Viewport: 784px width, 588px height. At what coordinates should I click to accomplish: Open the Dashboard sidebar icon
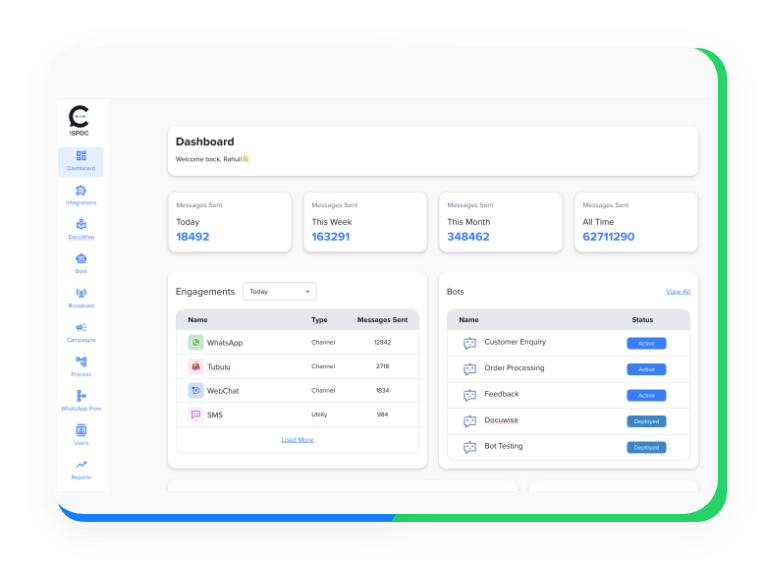(81, 156)
